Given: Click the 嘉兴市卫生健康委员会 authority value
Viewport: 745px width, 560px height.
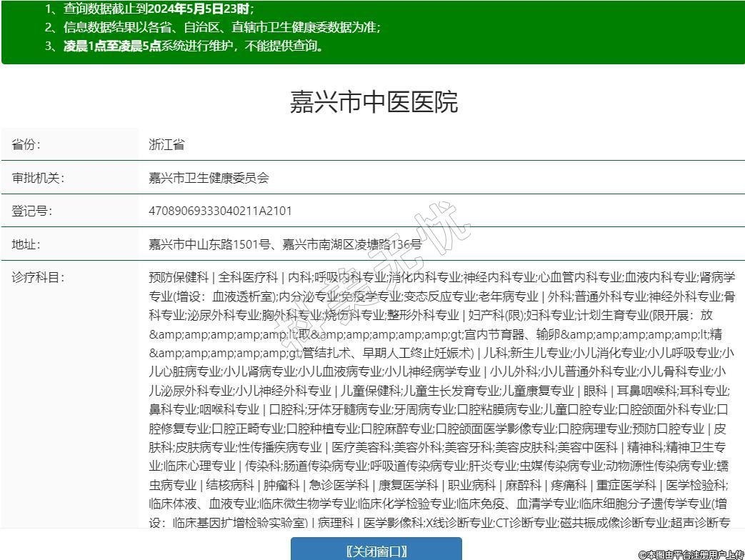Looking at the screenshot, I should [x=209, y=178].
